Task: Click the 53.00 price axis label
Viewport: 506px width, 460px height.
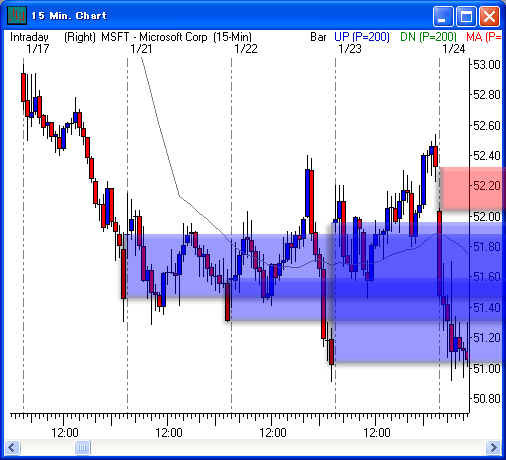Action: coord(487,65)
